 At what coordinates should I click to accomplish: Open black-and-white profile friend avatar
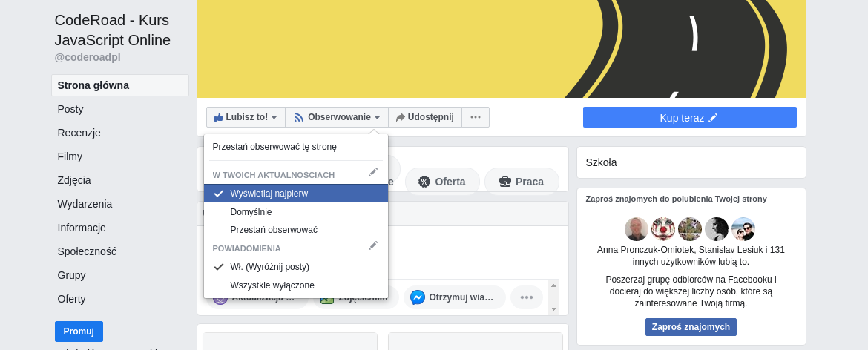tap(717, 229)
